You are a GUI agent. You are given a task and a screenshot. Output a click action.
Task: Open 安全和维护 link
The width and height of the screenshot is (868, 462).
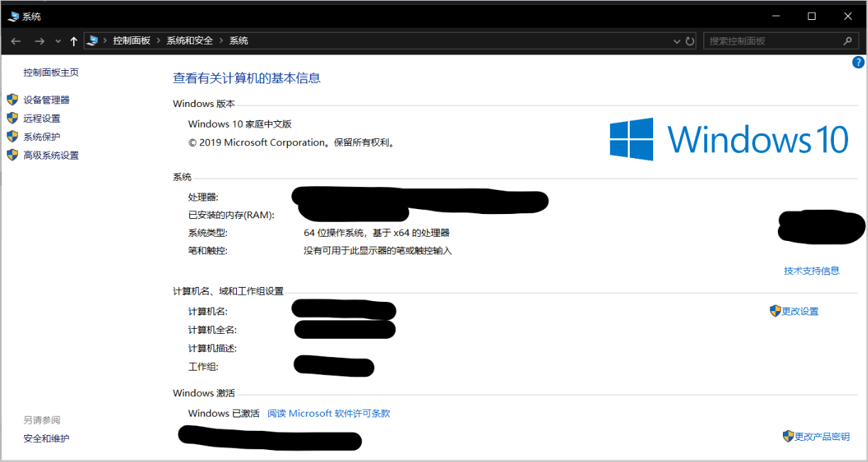(x=47, y=439)
